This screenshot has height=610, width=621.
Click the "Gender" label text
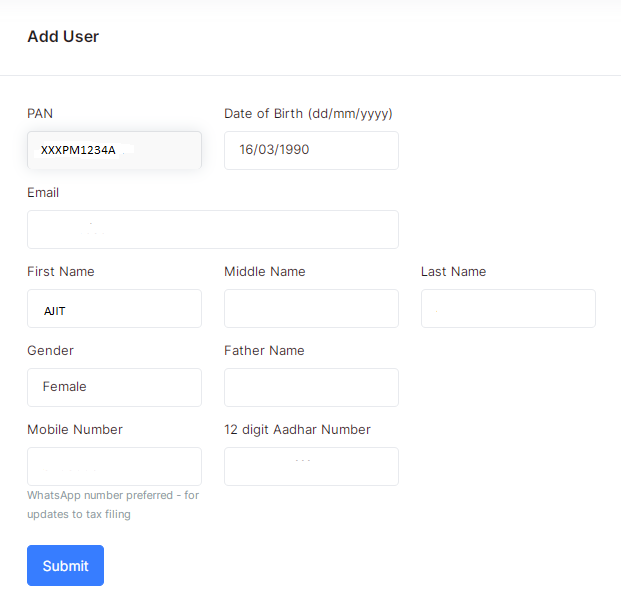pyautogui.click(x=50, y=351)
